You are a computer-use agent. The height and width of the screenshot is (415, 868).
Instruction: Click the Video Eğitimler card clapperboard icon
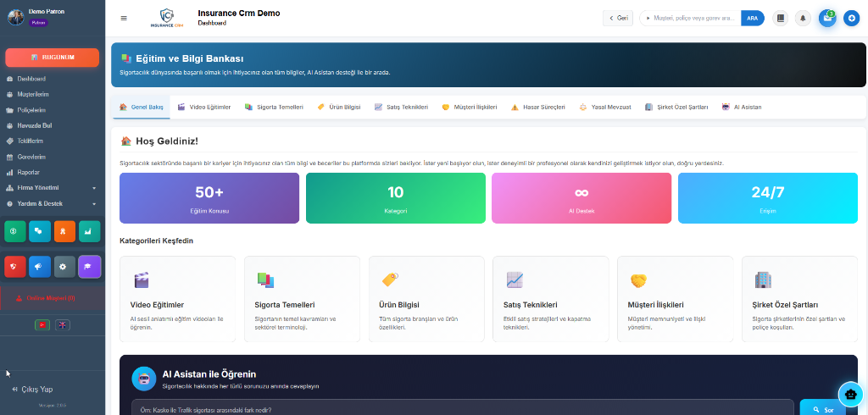click(142, 280)
